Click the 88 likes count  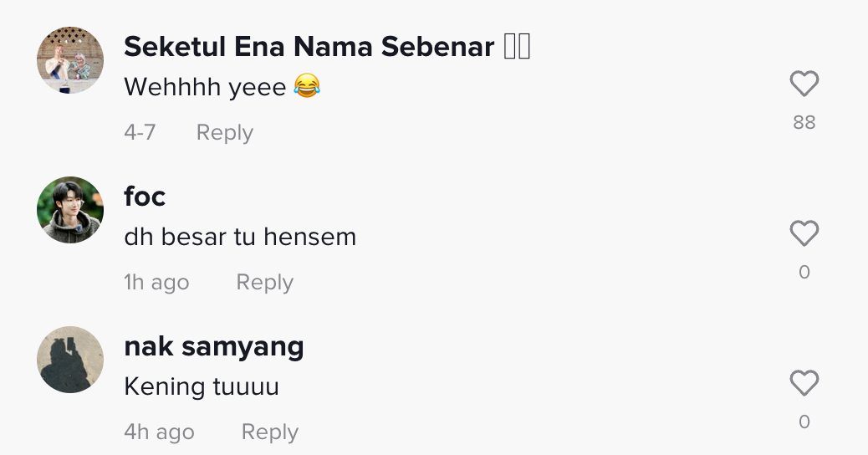[804, 122]
